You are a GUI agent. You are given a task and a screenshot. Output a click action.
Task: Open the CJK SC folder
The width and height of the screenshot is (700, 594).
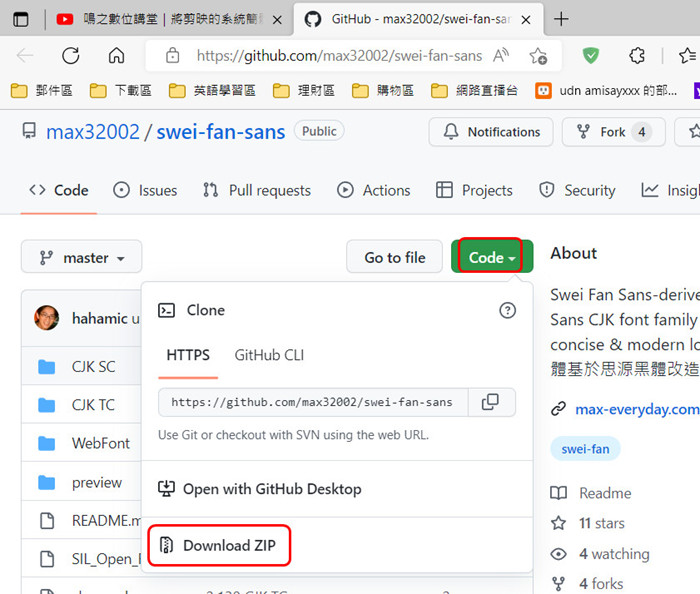[93, 367]
